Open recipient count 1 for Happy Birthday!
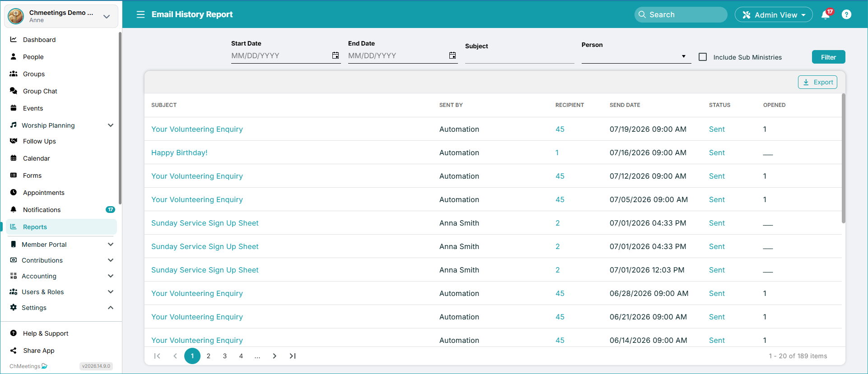The width and height of the screenshot is (868, 374). (x=557, y=152)
